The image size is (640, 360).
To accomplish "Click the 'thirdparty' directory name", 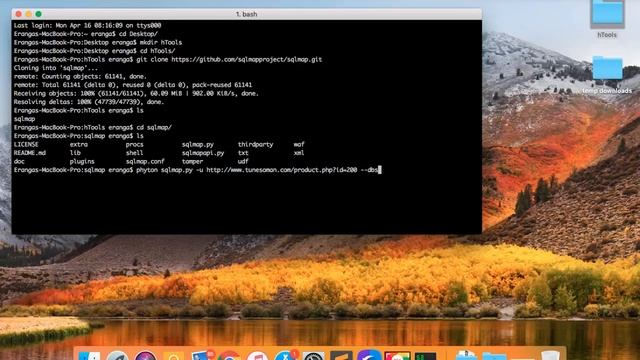I will [256, 144].
